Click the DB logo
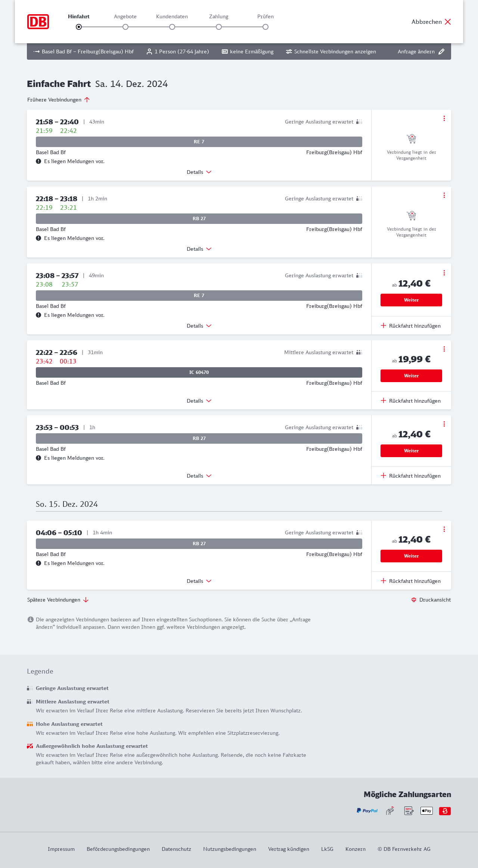The width and height of the screenshot is (478, 868). [x=38, y=22]
